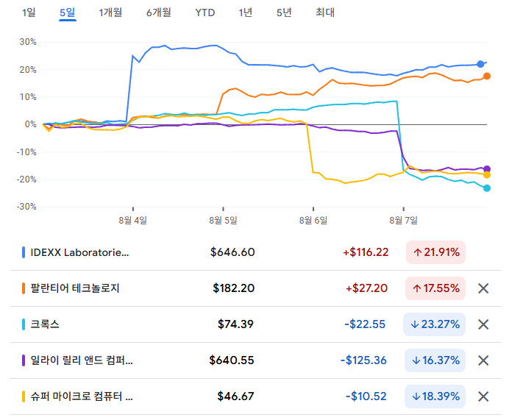Click the cyan endpoint dot on chart
The height and width of the screenshot is (420, 523).
[487, 188]
